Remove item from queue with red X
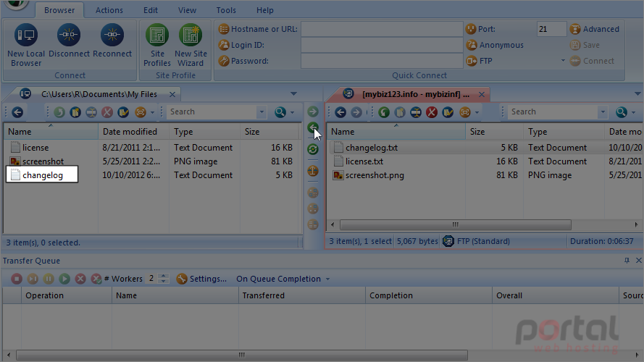Viewport: 644px width, 362px height. coord(80,279)
